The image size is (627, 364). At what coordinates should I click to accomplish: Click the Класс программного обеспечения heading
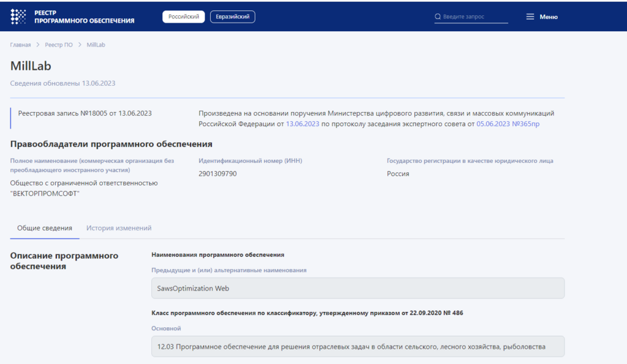[307, 313]
